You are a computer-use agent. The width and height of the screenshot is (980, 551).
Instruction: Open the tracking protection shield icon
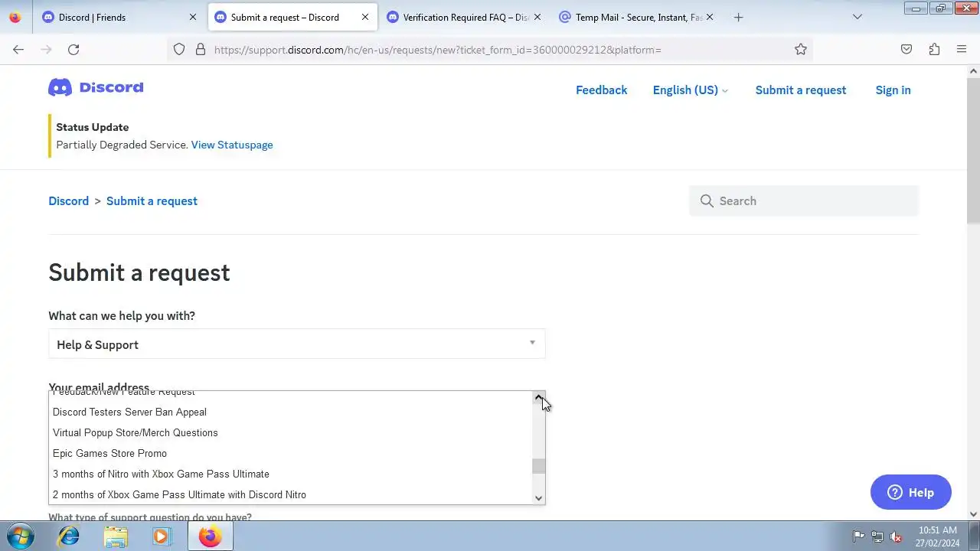coord(178,49)
